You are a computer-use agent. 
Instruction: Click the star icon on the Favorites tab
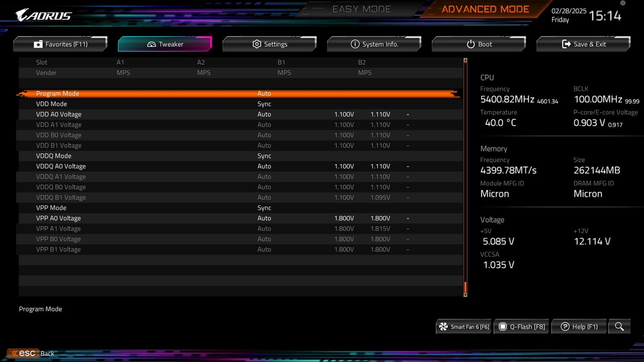[x=38, y=44]
